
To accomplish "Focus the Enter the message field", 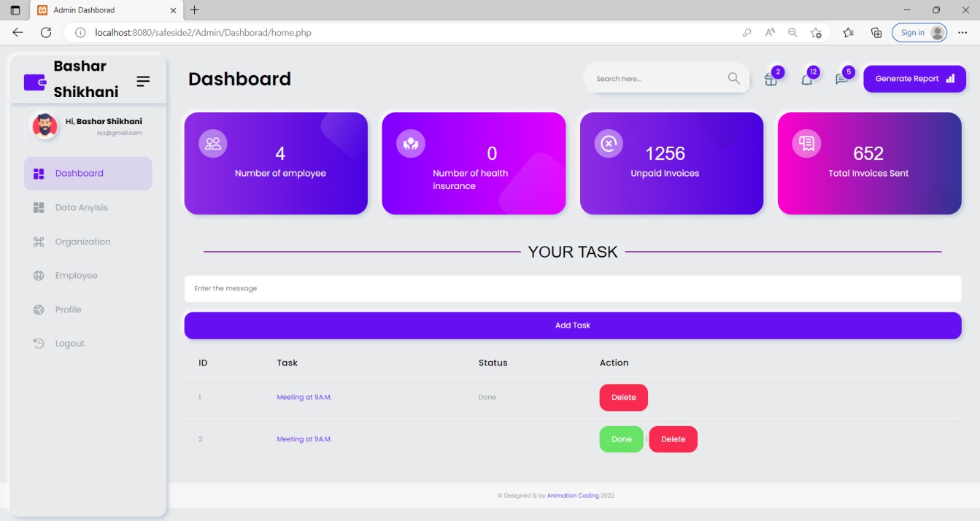I will pos(572,289).
